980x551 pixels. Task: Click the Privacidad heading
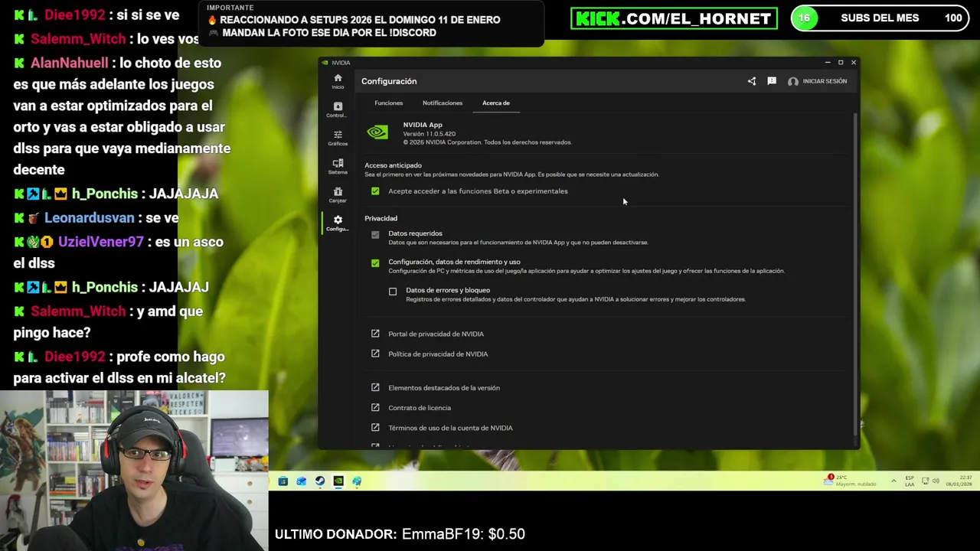point(381,218)
